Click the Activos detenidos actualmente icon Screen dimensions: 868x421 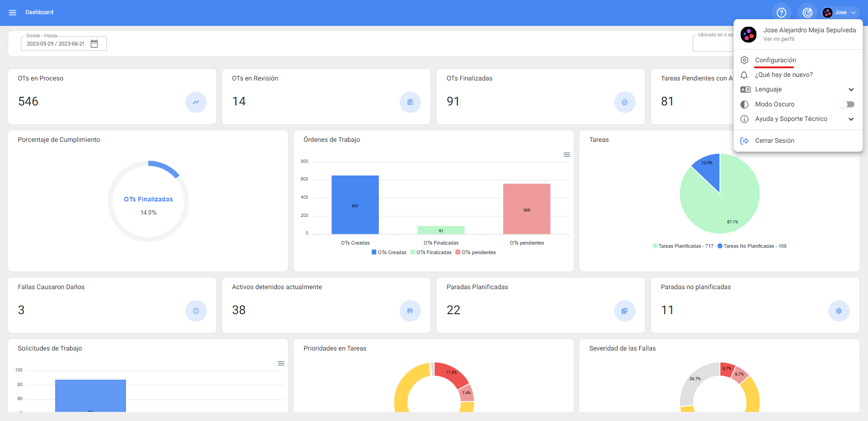[410, 311]
